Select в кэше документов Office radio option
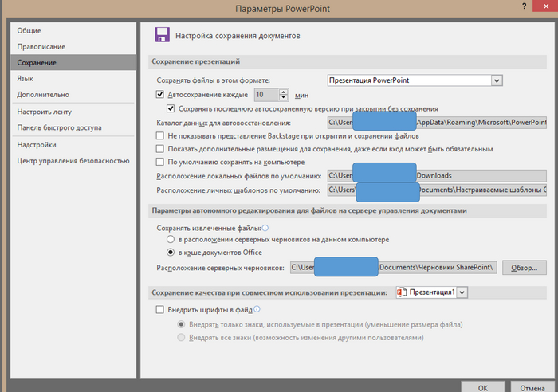 click(x=170, y=252)
